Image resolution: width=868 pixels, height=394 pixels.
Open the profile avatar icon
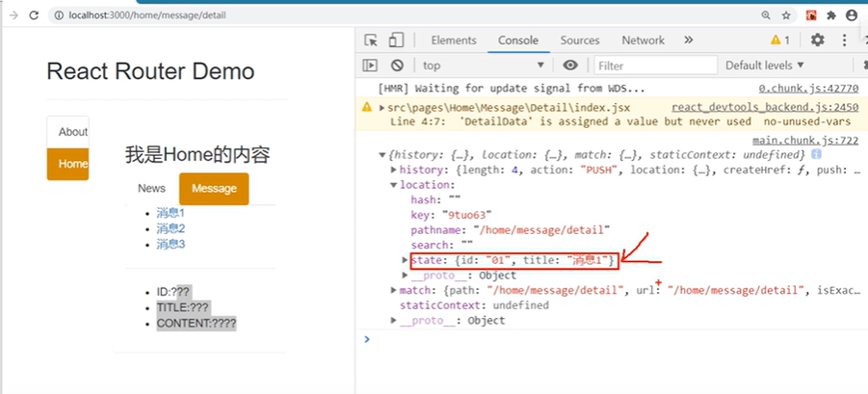pyautogui.click(x=852, y=15)
